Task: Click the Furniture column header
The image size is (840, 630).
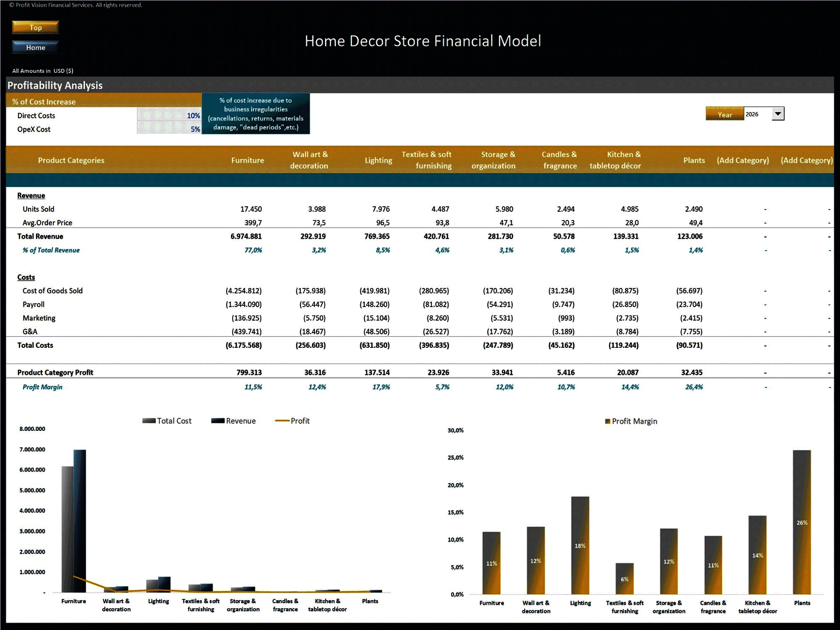Action: [248, 160]
